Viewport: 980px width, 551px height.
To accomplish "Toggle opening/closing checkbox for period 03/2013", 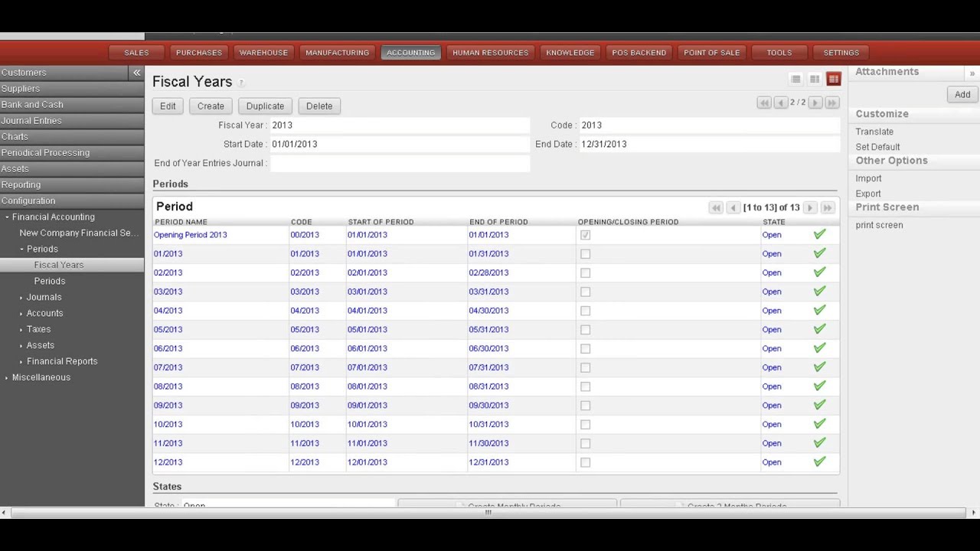I will click(x=585, y=292).
